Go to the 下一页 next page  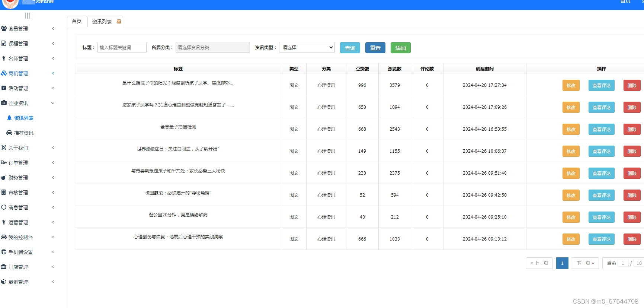click(585, 263)
